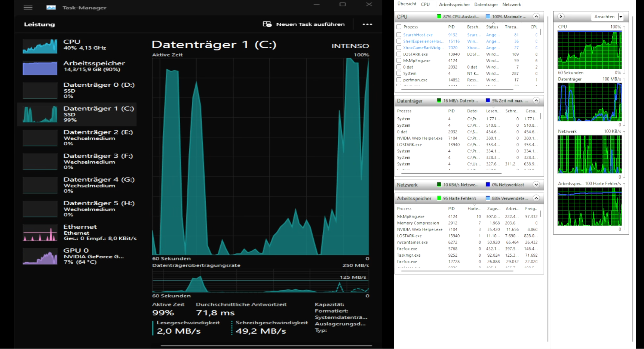
Task: Select GPU 0 NVIDIA GeForce in sidebar
Action: point(77,256)
